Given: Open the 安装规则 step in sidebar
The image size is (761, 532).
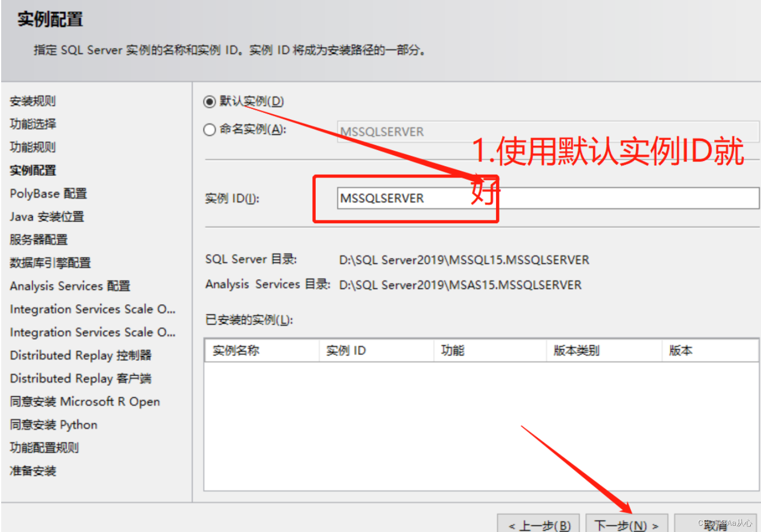Looking at the screenshot, I should (x=33, y=101).
